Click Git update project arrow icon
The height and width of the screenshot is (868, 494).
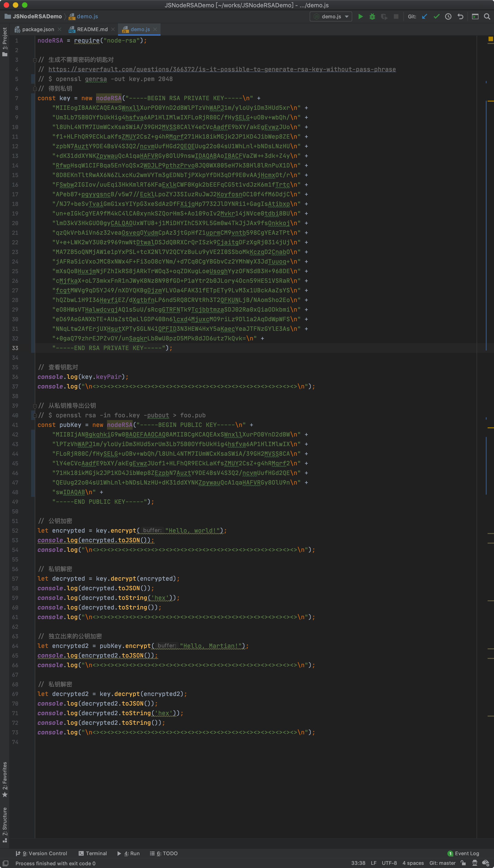click(x=424, y=16)
